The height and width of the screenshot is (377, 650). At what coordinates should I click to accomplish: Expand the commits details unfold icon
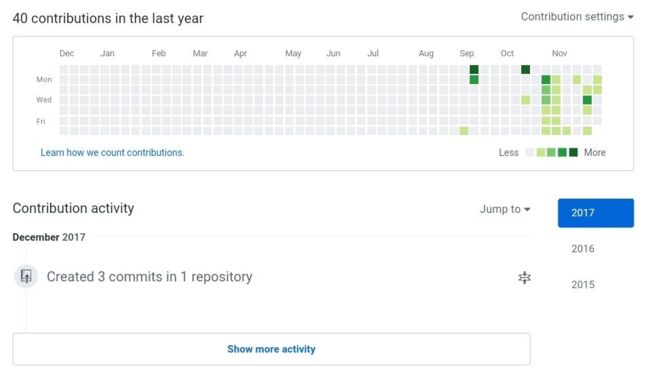(x=524, y=277)
